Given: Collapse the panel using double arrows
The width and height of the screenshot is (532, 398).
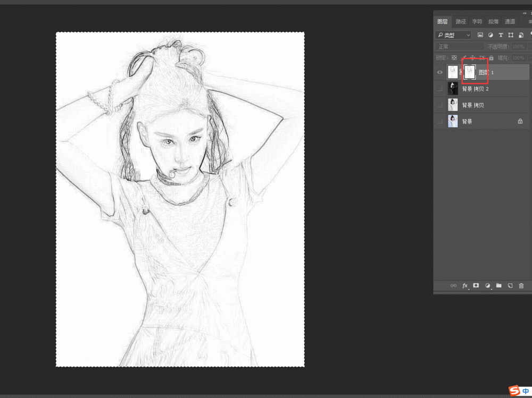Looking at the screenshot, I should (525, 13).
